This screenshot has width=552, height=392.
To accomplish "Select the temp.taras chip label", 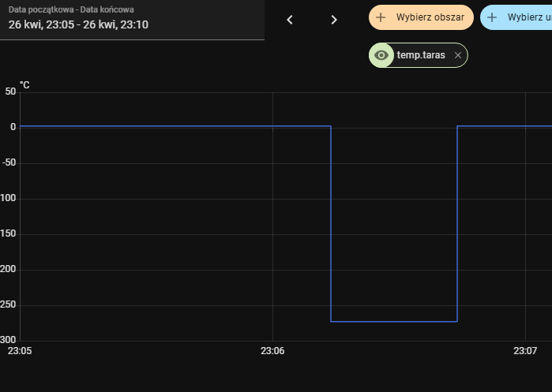I will coord(421,55).
